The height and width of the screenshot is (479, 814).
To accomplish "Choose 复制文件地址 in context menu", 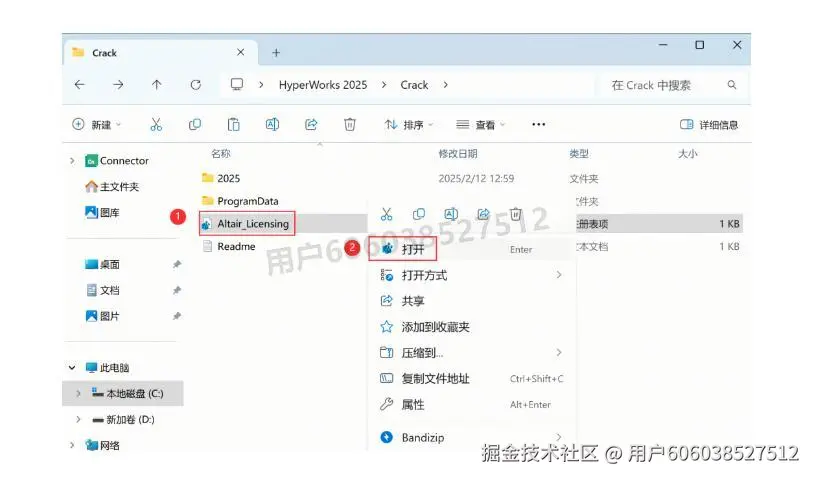I will click(472, 379).
